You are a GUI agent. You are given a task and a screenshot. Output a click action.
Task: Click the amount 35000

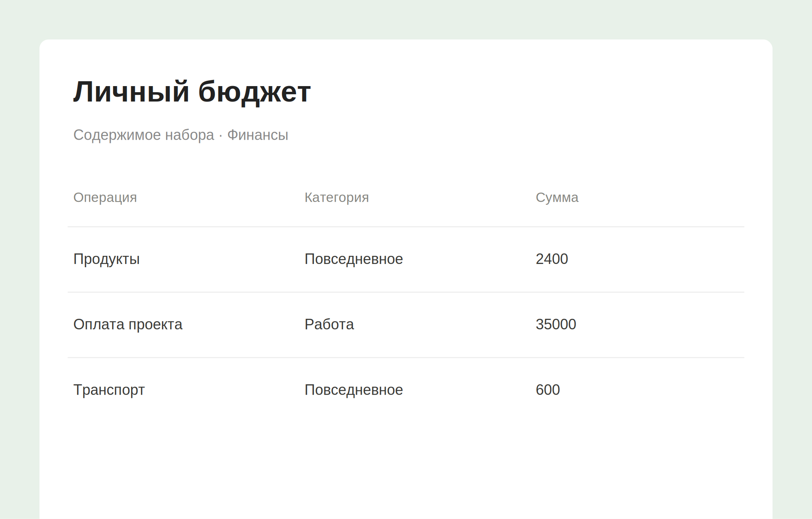[x=556, y=324]
